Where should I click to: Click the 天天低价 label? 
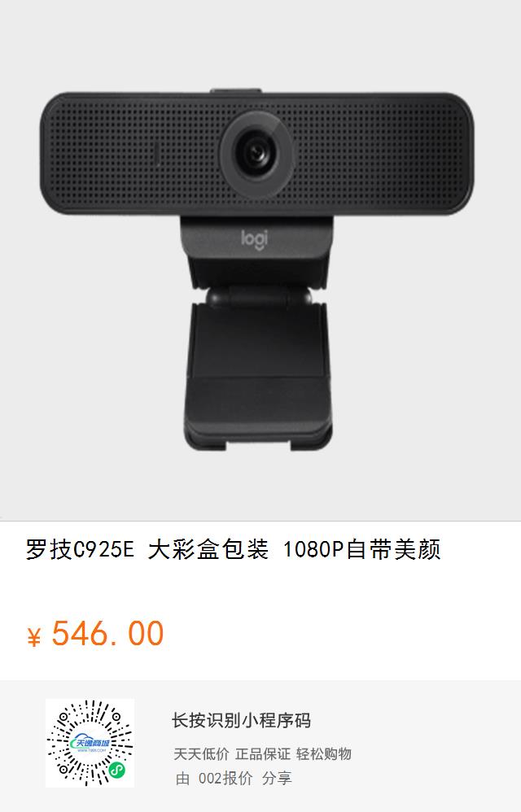click(201, 754)
